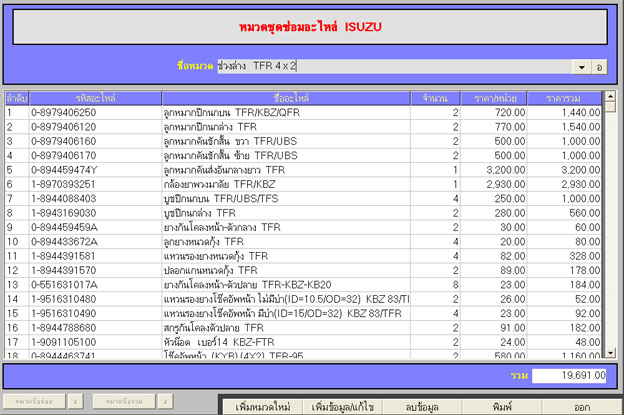The image size is (624, 415).
Task: Select part code 1-8944391581
Action: [64, 256]
